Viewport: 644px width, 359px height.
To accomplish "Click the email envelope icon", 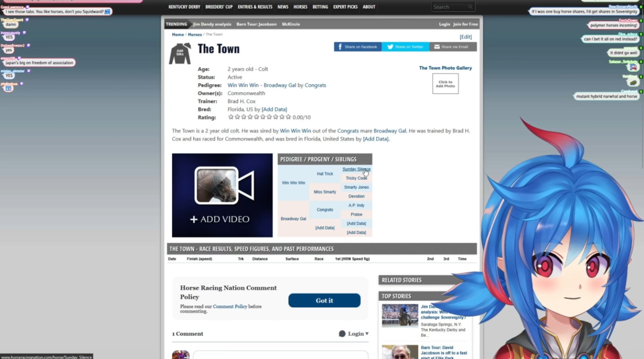I will (x=437, y=47).
